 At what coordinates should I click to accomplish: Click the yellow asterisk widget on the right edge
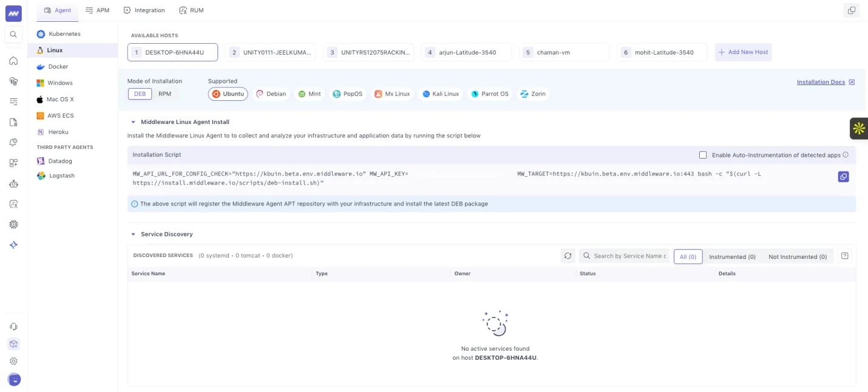(859, 128)
